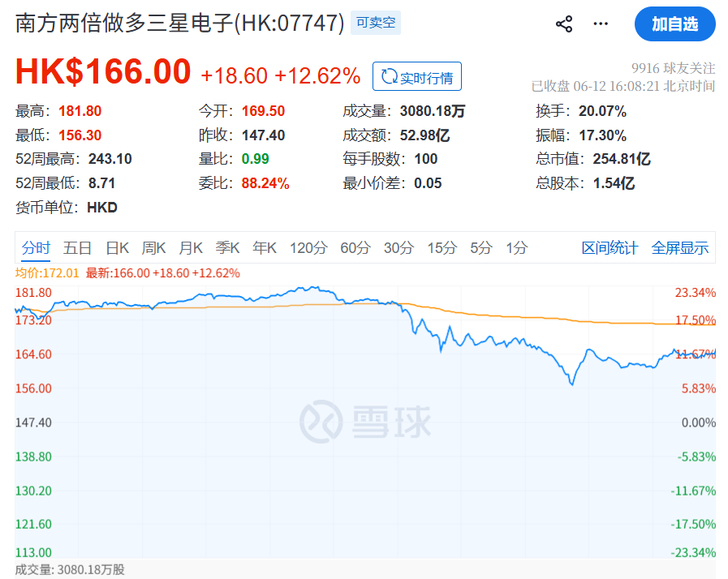Click y-axis label 147.40
The image size is (728, 579).
coord(33,422)
